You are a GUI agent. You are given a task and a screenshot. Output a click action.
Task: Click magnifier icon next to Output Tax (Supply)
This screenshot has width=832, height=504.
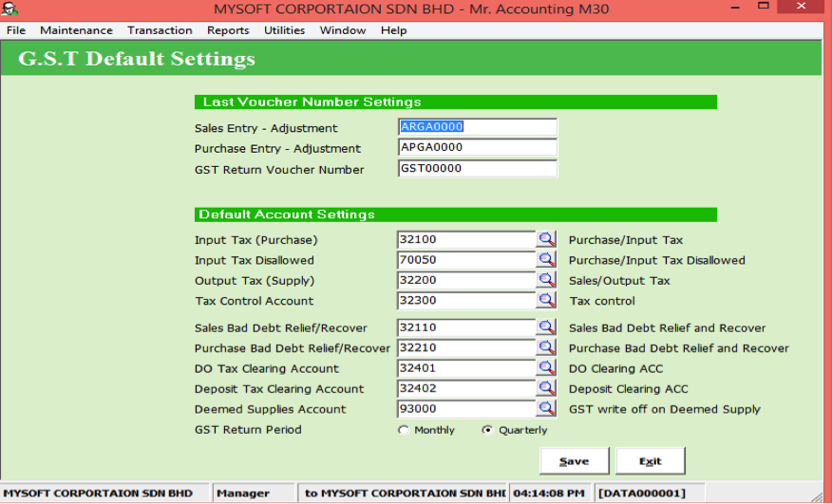pyautogui.click(x=547, y=280)
